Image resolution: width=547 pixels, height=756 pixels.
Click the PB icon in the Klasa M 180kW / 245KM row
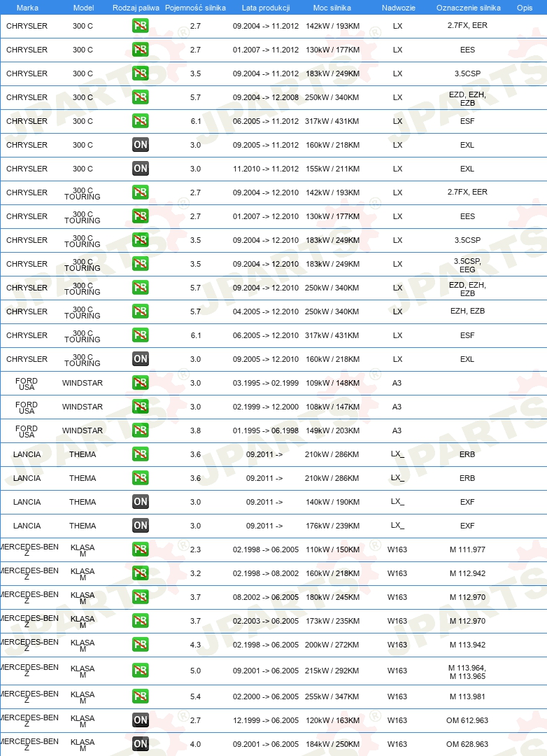pos(140,597)
